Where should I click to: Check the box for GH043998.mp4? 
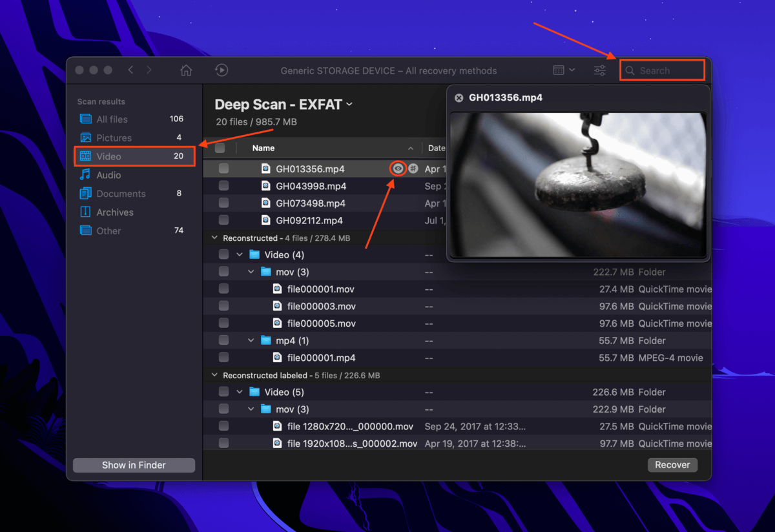click(223, 186)
